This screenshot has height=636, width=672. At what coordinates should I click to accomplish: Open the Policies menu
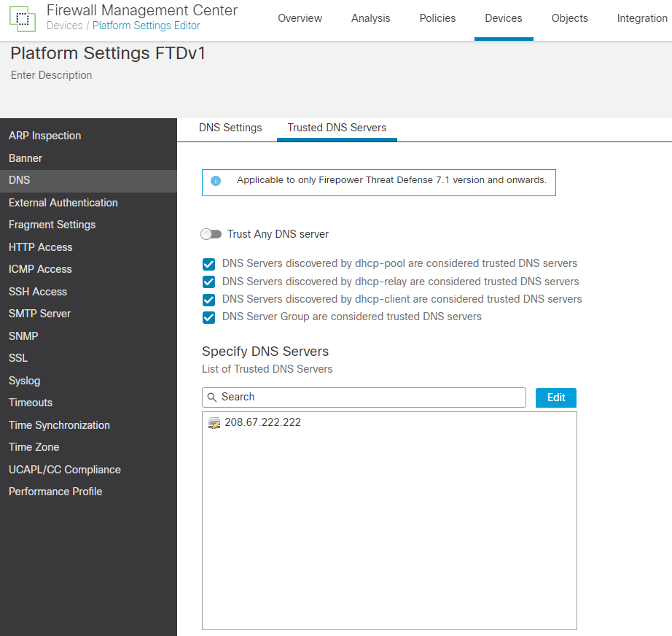pyautogui.click(x=437, y=18)
